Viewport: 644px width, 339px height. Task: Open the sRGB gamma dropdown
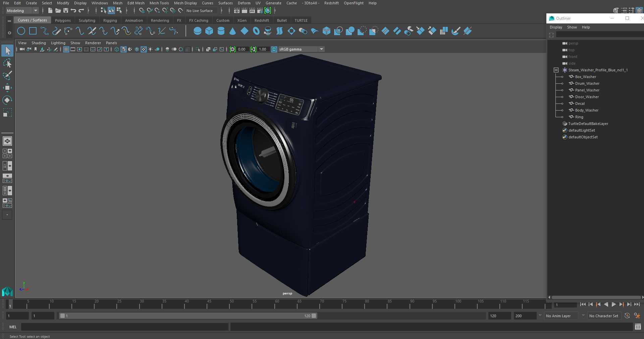[x=321, y=49]
